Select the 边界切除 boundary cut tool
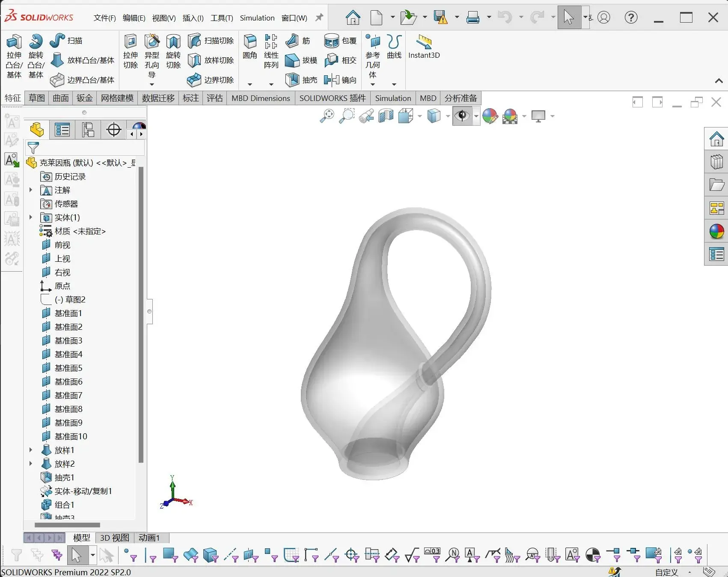 click(211, 80)
